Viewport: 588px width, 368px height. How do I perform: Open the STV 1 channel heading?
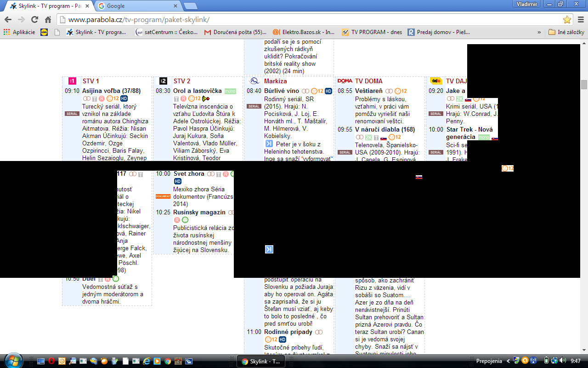(x=91, y=81)
